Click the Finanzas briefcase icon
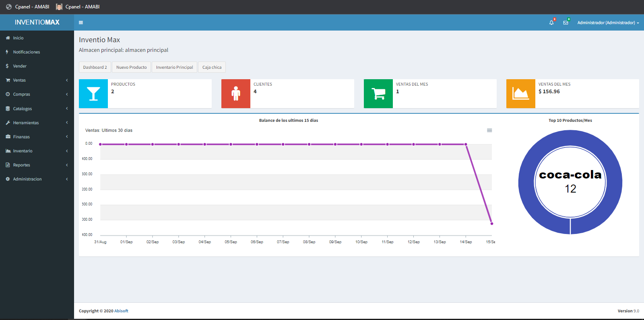644x320 pixels. point(8,137)
